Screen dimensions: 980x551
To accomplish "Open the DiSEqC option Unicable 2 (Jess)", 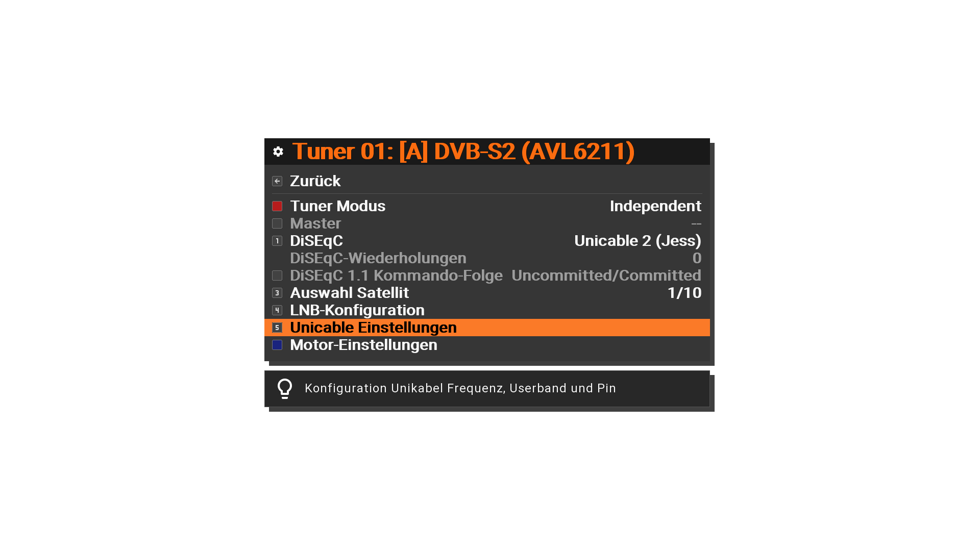I will 638,241.
